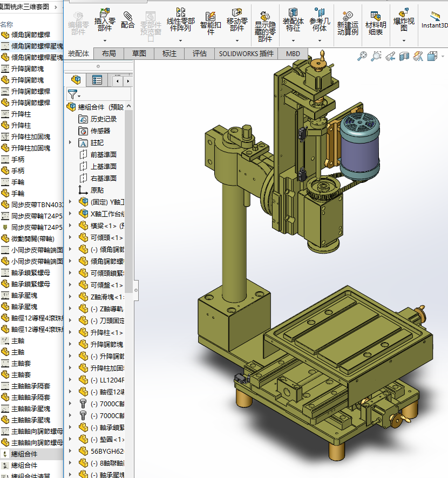The width and height of the screenshot is (448, 478).
Task: Open the 爆炸视图 dropdown arrow
Action: click(404, 40)
